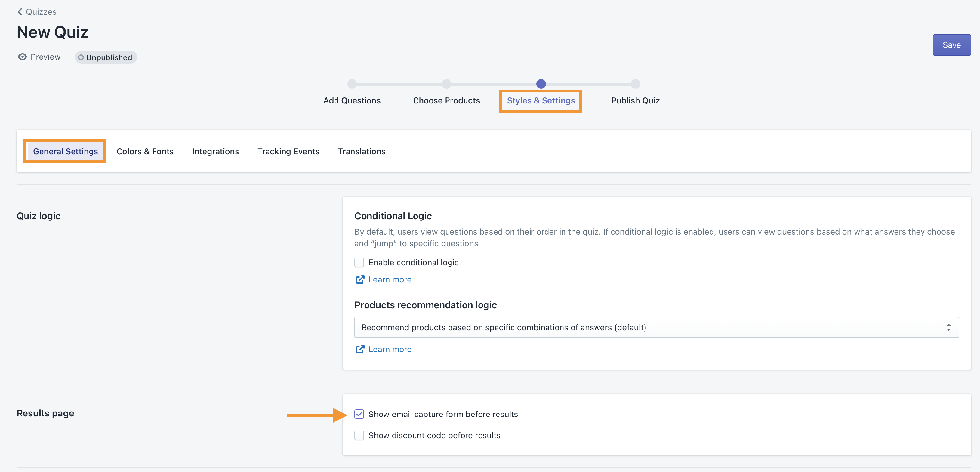Enable conditional logic checkbox
This screenshot has width=980, height=472.
point(359,262)
